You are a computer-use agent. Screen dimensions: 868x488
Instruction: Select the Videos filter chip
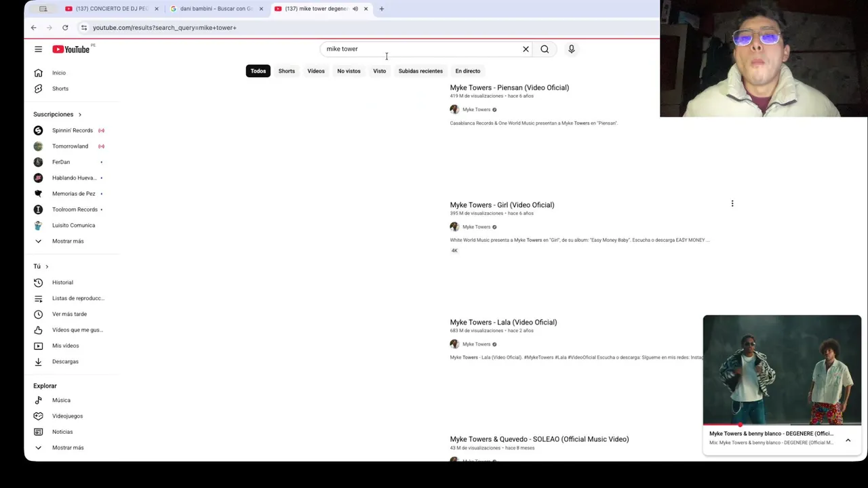316,70
